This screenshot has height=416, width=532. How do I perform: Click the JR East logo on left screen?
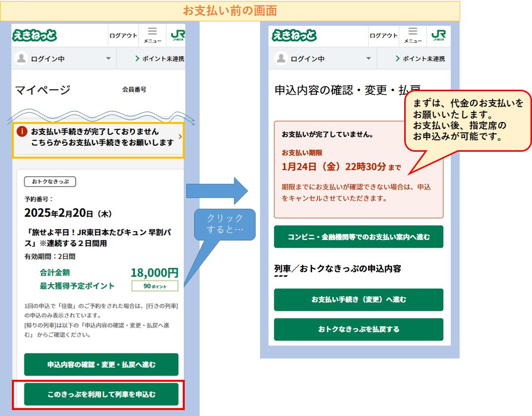click(177, 35)
